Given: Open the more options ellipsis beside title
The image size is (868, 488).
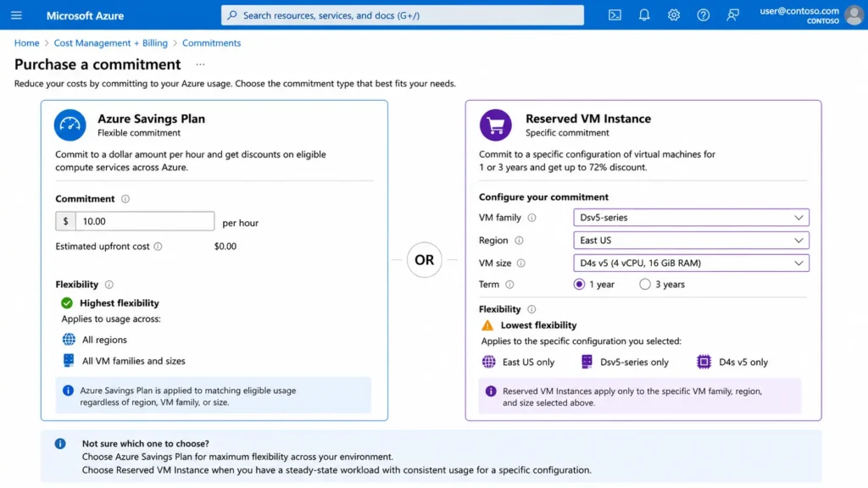Looking at the screenshot, I should click(x=200, y=64).
